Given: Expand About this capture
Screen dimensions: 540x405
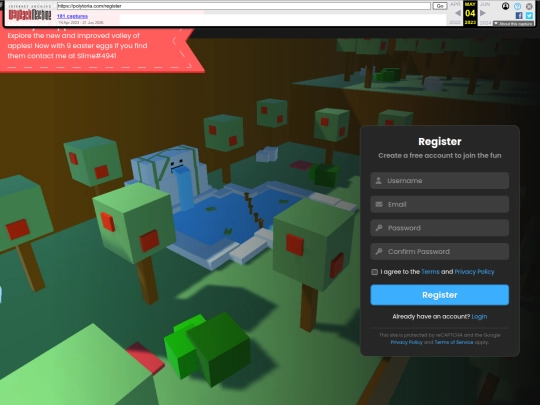Looking at the screenshot, I should pos(513,24).
